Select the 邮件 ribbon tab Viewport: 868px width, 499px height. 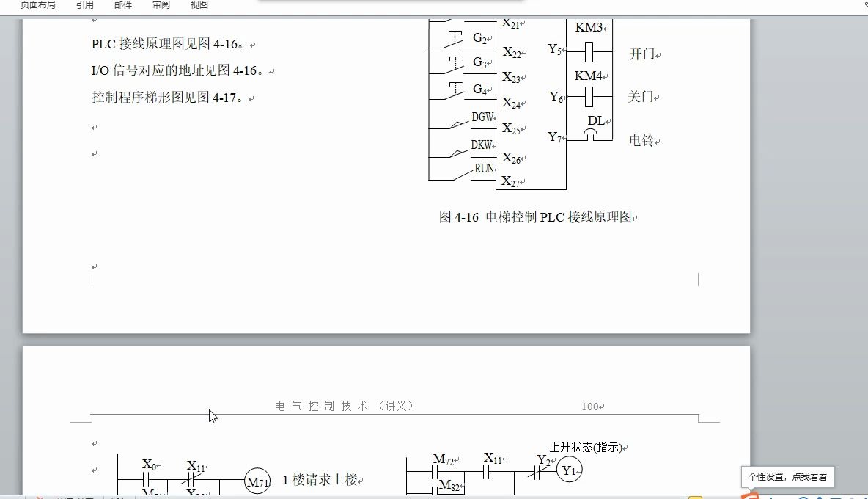[x=122, y=4]
